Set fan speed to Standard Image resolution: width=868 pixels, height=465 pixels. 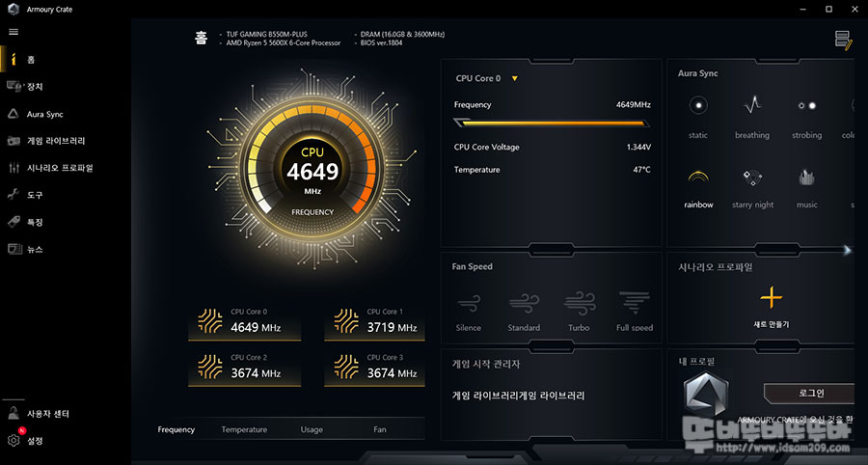click(x=524, y=312)
